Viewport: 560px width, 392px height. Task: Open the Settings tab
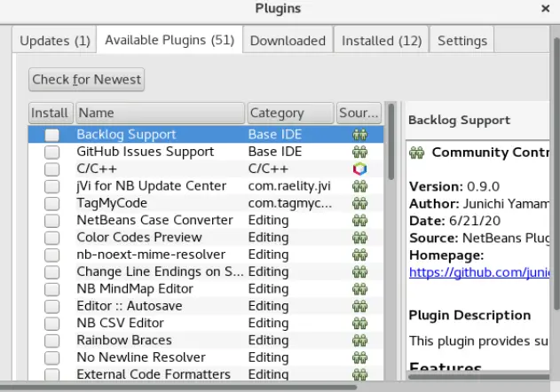[x=462, y=40]
